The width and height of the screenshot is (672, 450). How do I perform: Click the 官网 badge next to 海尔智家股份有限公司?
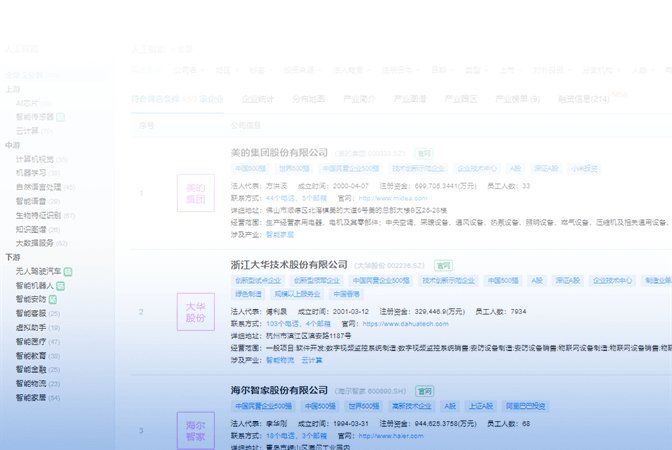click(x=425, y=391)
